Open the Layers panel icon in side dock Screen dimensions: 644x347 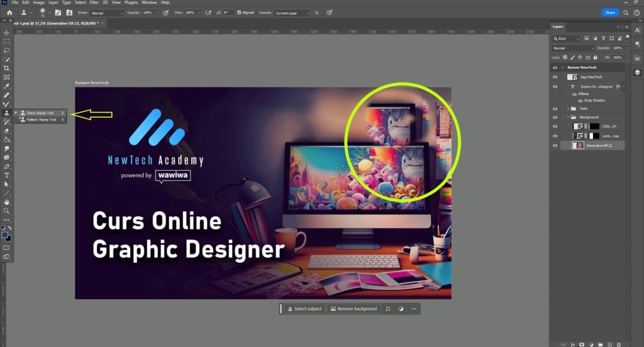click(637, 72)
